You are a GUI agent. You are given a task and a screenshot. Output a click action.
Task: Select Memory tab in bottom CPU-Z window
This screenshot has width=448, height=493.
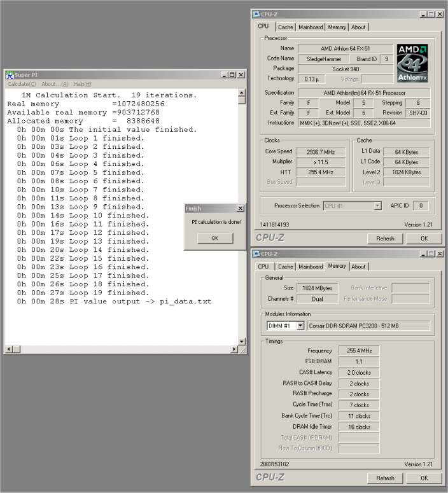click(x=337, y=266)
